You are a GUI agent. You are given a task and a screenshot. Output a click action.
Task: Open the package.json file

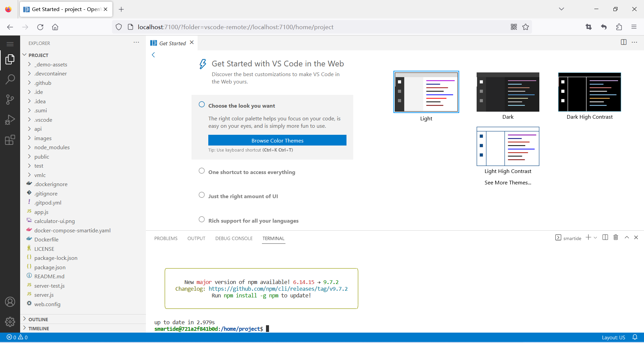click(83, 267)
